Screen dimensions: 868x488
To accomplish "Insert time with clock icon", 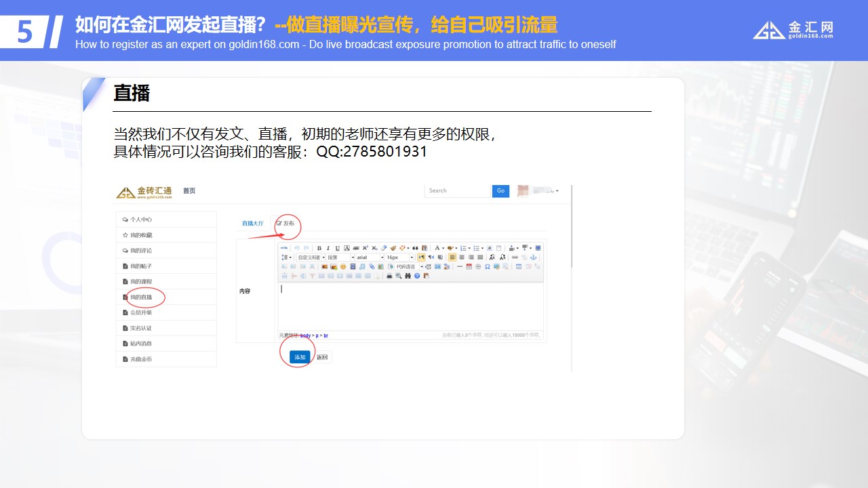I will tap(478, 266).
